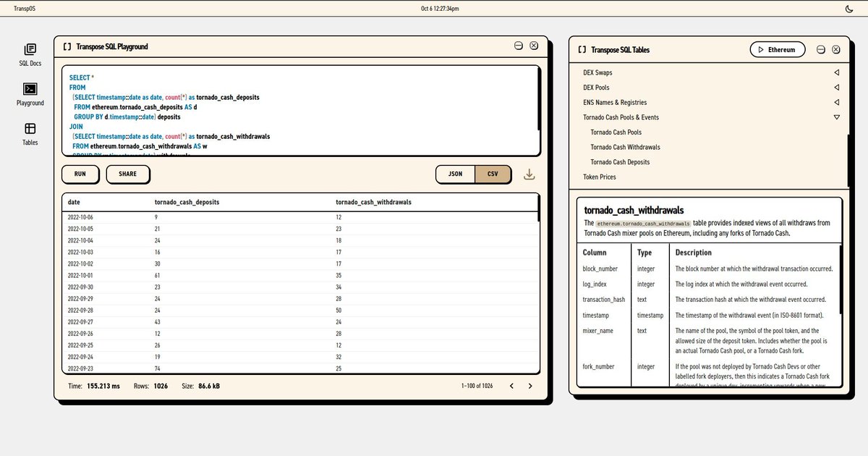Click deposits value 61 in results
The height and width of the screenshot is (456, 868).
click(158, 275)
